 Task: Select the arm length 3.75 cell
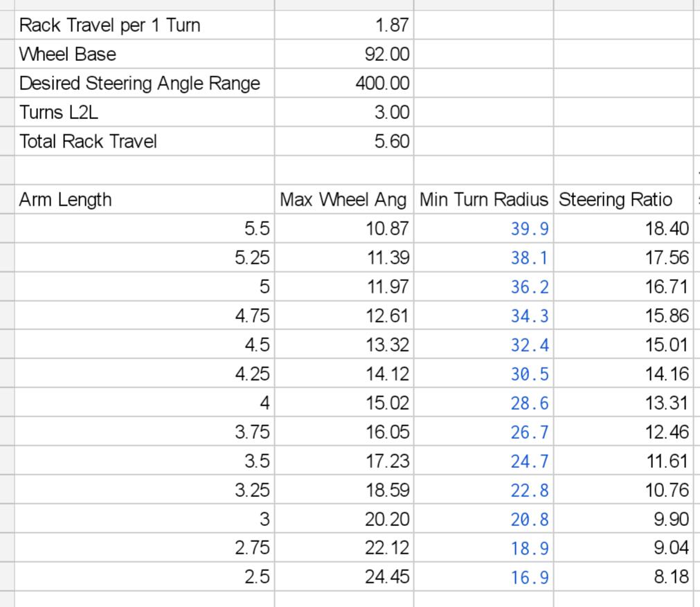click(x=144, y=432)
